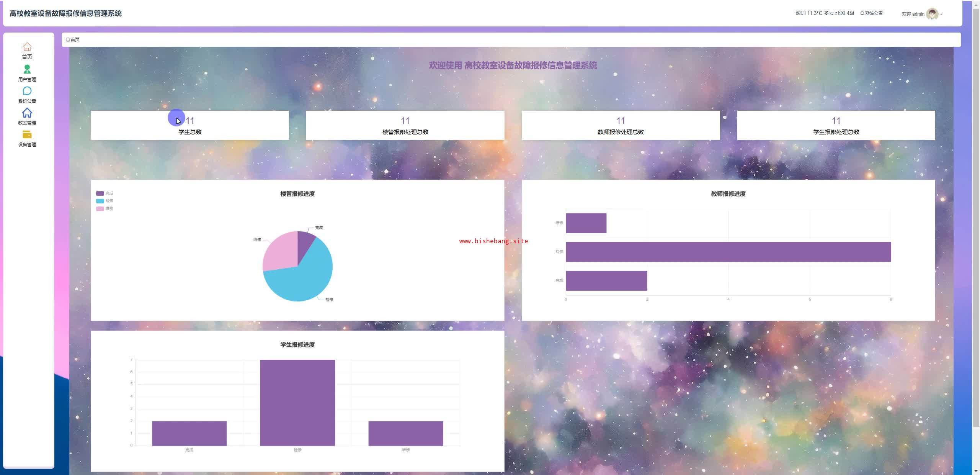Select the 学生总数 statistic card
The image size is (980, 475).
pyautogui.click(x=189, y=125)
